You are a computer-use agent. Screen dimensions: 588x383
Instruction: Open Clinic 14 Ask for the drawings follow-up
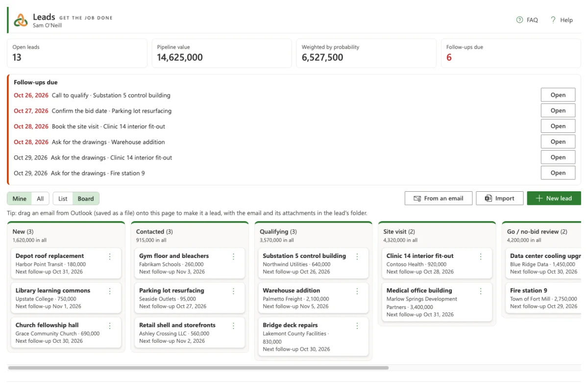click(x=558, y=157)
